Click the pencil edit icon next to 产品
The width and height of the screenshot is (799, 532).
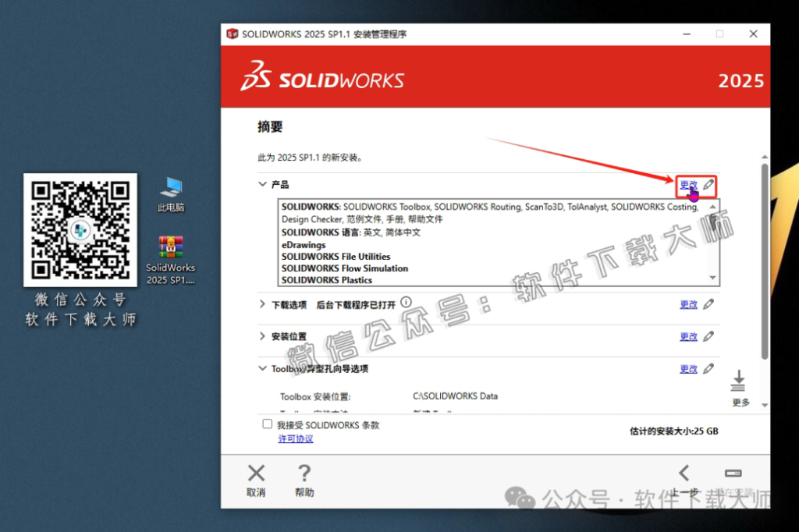(x=709, y=185)
